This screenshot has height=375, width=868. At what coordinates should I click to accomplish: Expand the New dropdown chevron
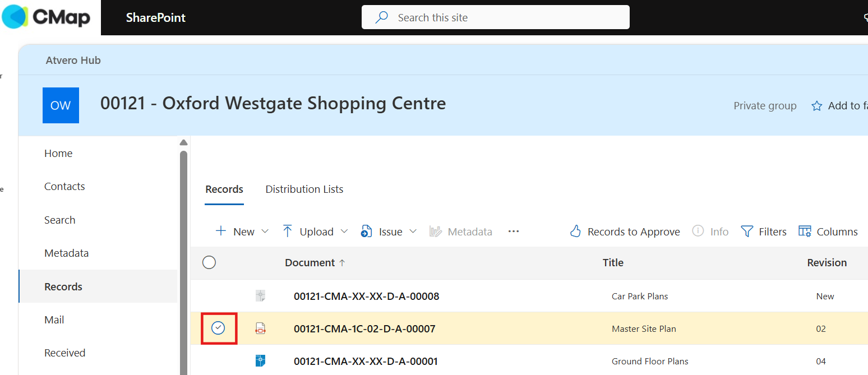click(x=265, y=232)
